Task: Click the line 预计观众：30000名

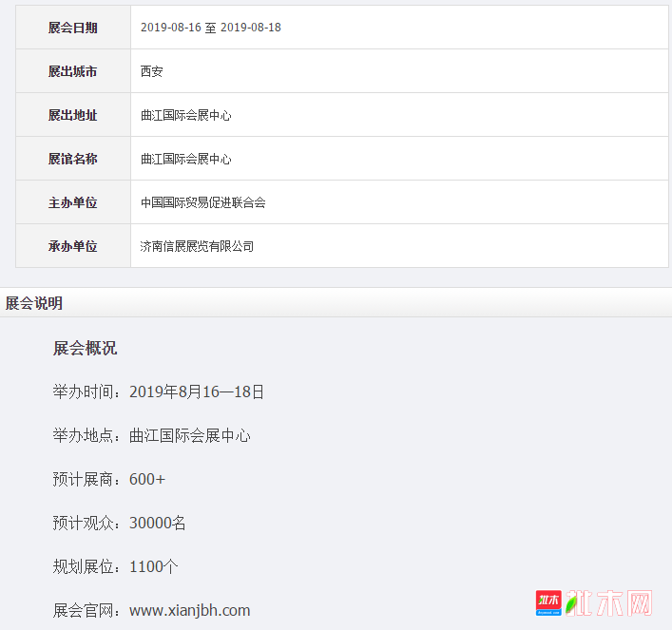Action: [119, 523]
